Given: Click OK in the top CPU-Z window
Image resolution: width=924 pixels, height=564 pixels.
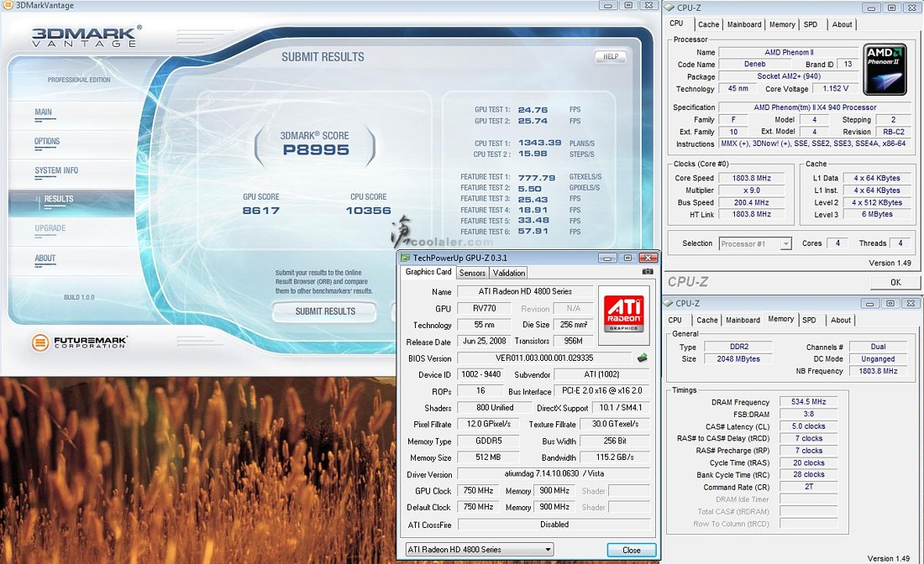Looking at the screenshot, I should click(895, 283).
